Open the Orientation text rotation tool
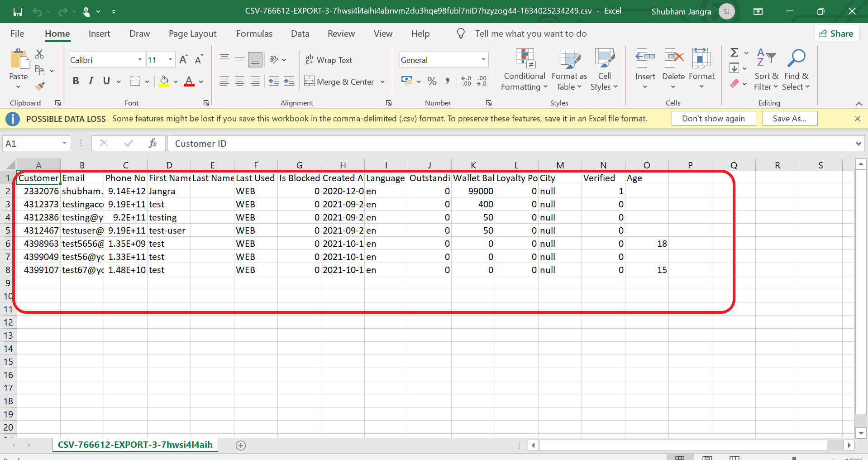 [274, 59]
